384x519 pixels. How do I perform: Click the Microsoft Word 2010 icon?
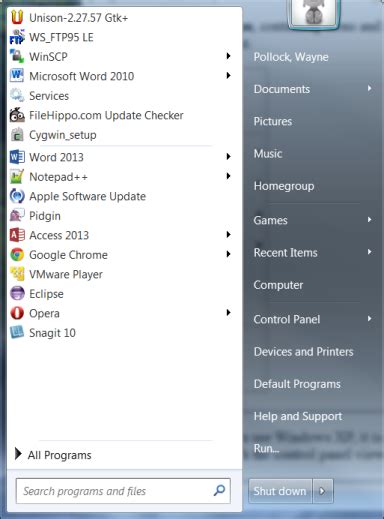(17, 76)
